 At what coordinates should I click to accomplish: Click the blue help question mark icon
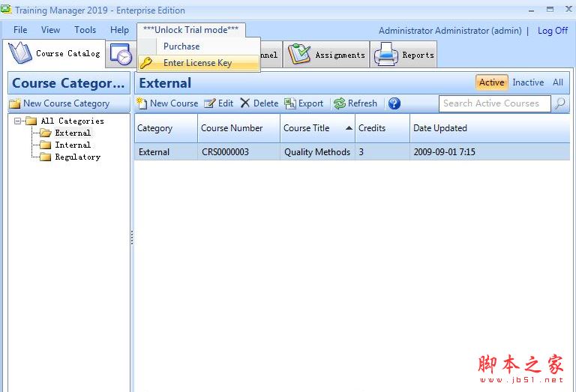point(394,103)
